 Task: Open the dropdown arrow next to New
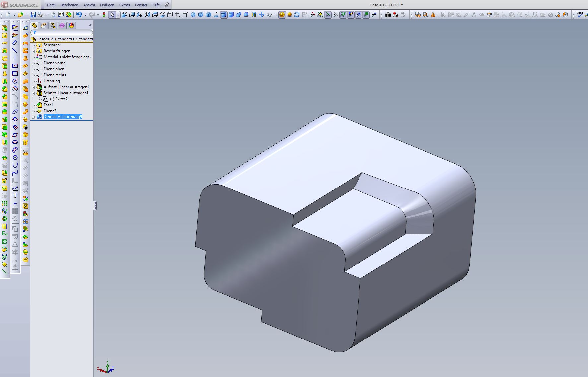[14, 15]
